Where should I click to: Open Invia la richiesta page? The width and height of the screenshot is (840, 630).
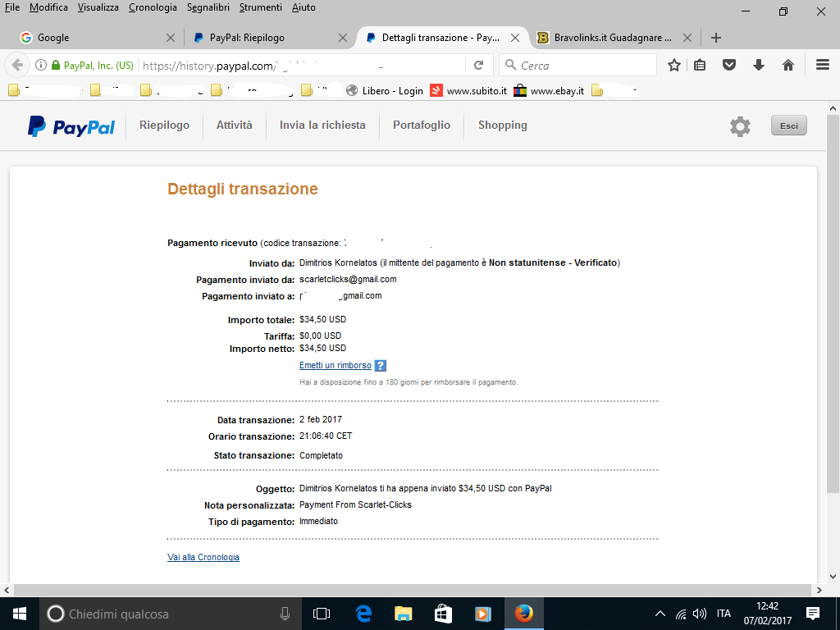[x=322, y=125]
